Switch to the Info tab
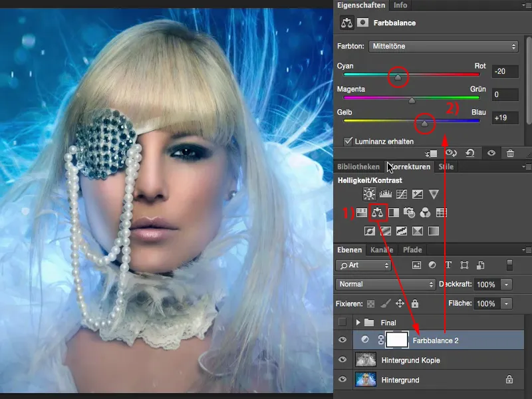This screenshot has width=532, height=399. pyautogui.click(x=400, y=5)
